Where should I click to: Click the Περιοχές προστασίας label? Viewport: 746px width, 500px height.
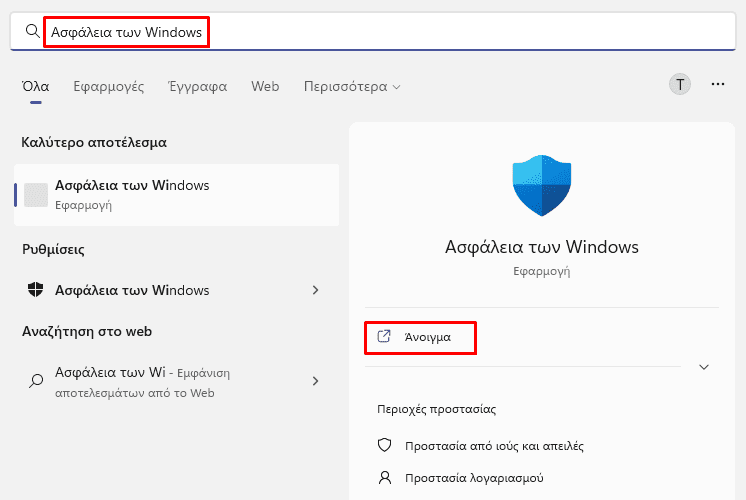coord(436,409)
